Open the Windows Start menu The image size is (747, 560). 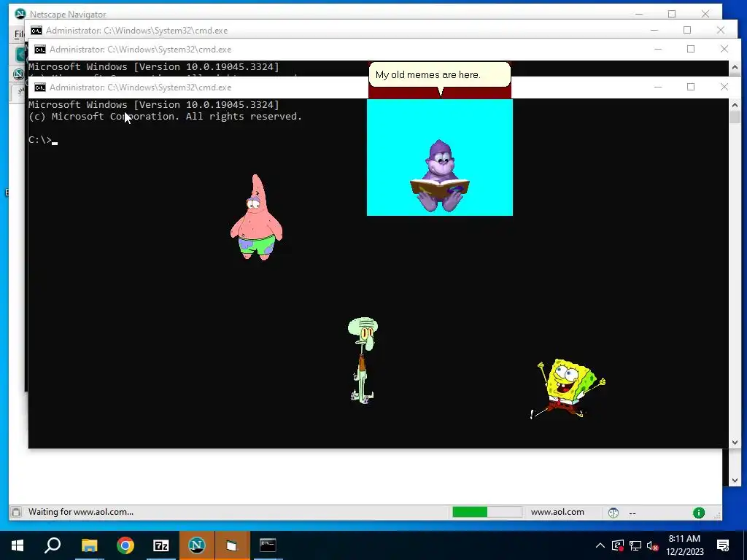(18, 545)
